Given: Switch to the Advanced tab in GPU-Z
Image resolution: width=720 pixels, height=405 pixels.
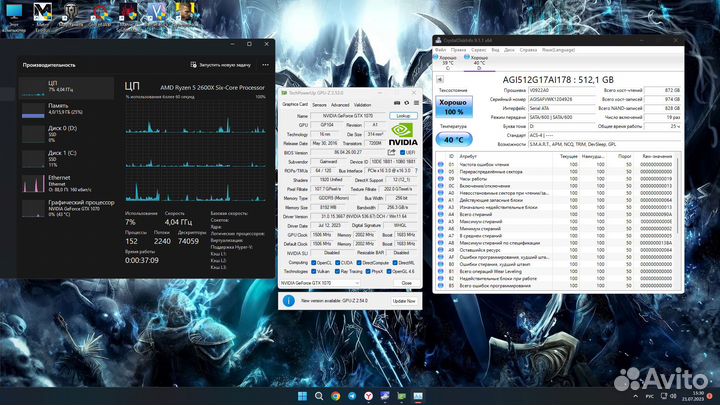Looking at the screenshot, I should coord(340,105).
